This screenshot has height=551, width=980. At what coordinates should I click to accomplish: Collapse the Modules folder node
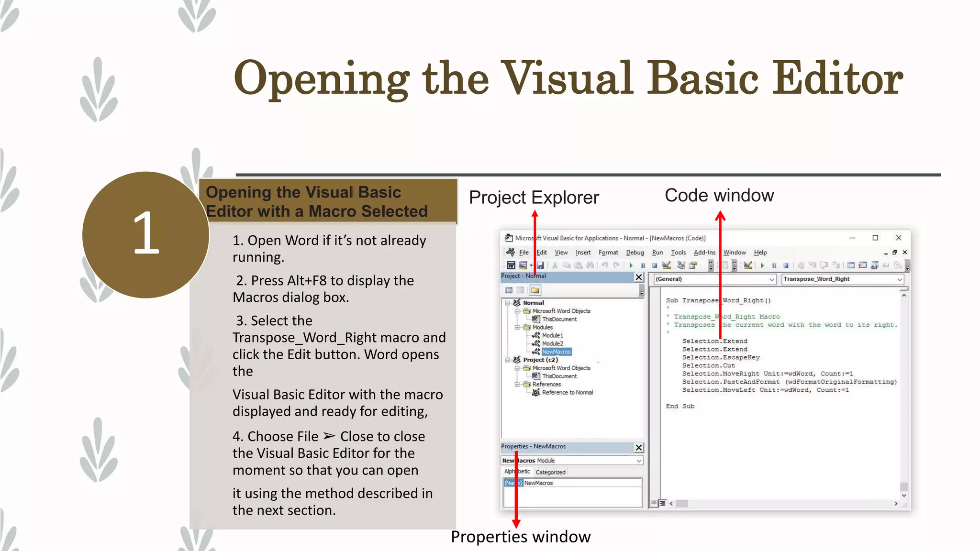click(x=517, y=328)
